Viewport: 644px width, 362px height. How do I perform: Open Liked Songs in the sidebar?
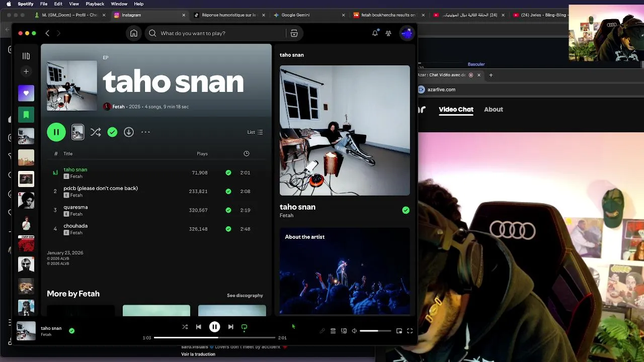point(26,93)
